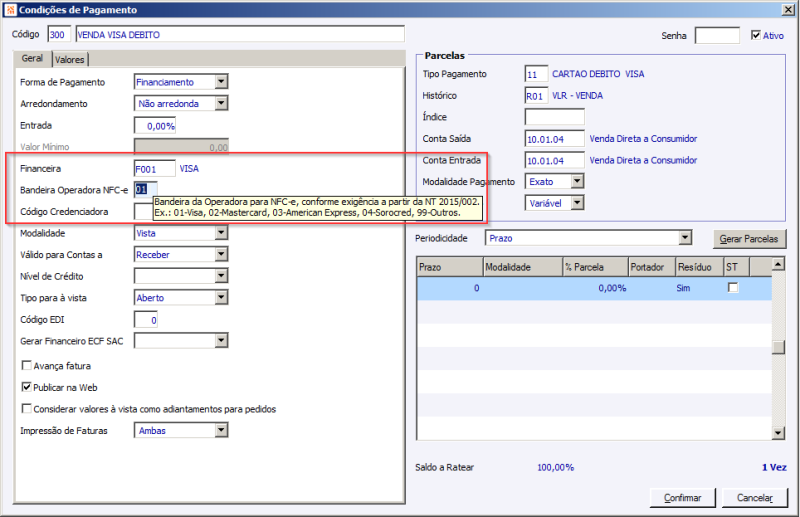Viewport: 800px width, 517px height.
Task: Uncheck Publicar na Web
Action: pos(27,387)
